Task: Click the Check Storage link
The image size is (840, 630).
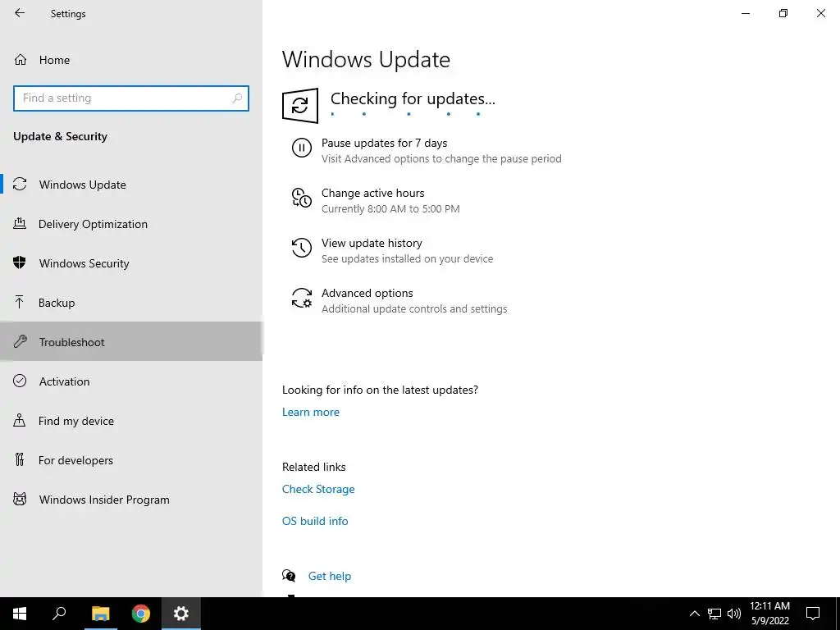Action: point(318,489)
